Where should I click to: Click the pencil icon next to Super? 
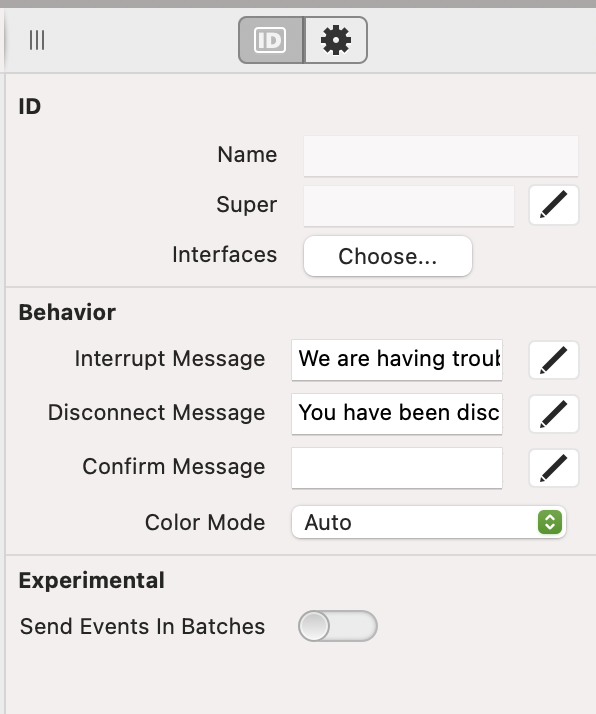pos(554,204)
